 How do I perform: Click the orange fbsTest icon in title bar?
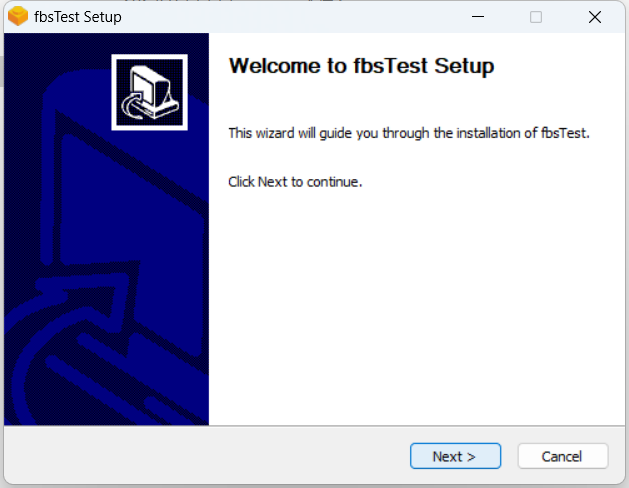18,16
